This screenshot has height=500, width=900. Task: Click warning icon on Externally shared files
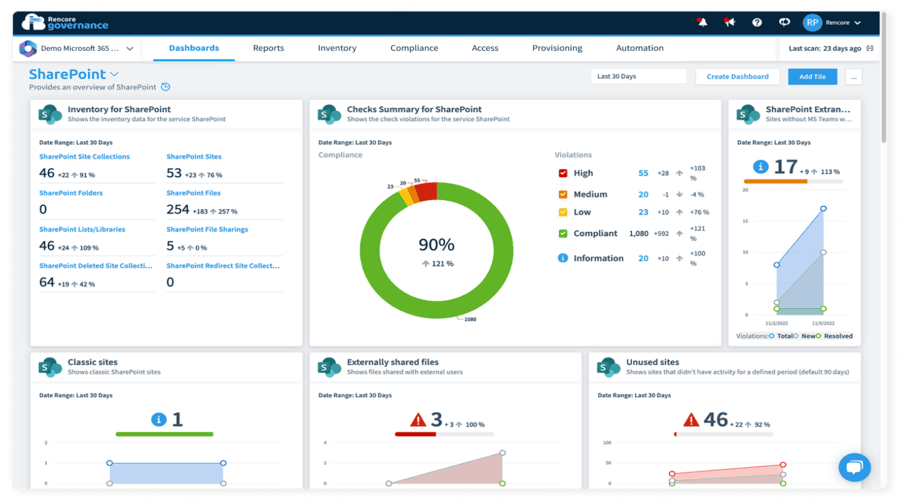(x=418, y=420)
